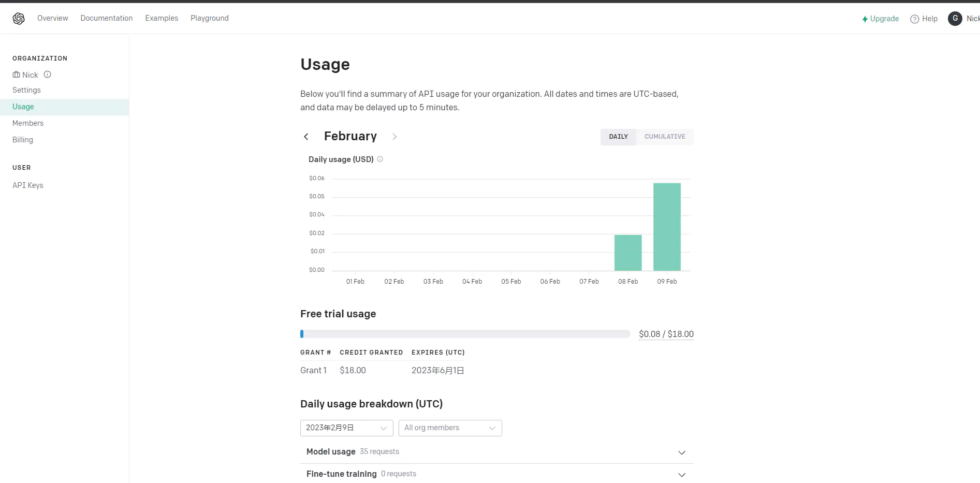Click the free trial usage progress bar
This screenshot has height=483, width=980.
pos(465,334)
